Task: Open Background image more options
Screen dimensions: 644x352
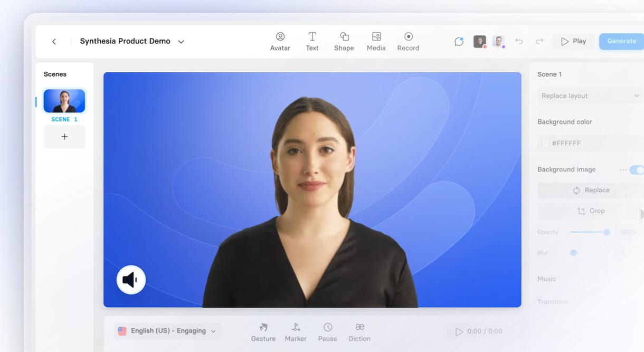Action: [623, 170]
